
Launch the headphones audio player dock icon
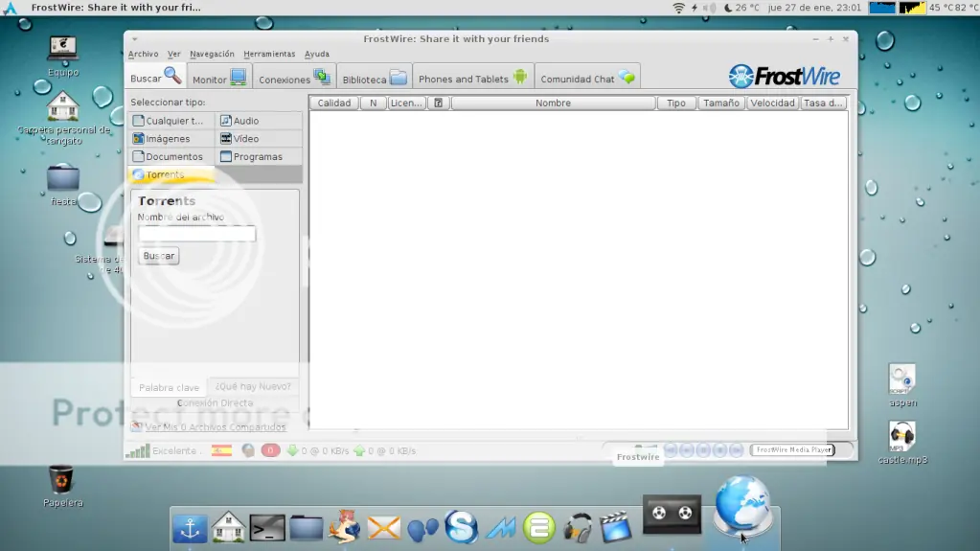(x=577, y=528)
